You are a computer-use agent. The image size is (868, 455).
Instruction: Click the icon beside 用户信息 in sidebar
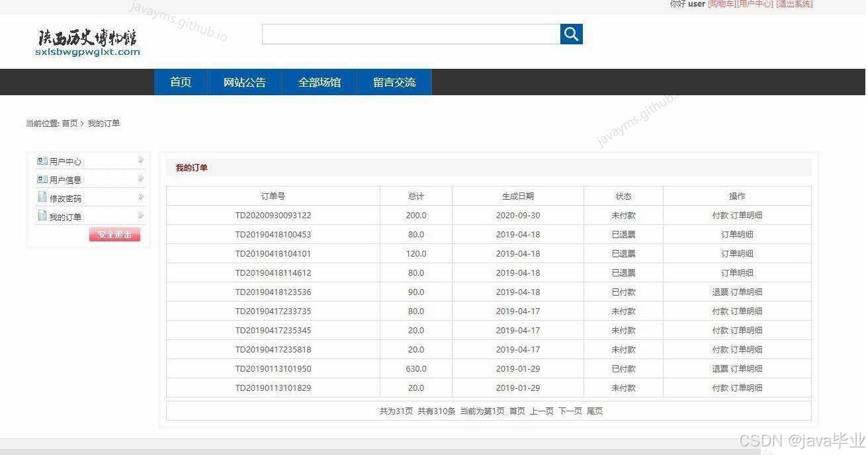tap(42, 179)
